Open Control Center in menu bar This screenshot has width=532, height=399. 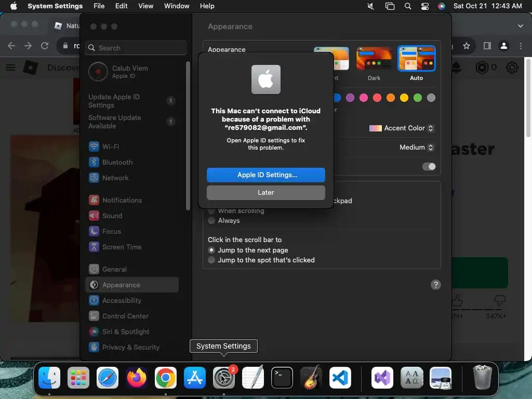(x=425, y=6)
